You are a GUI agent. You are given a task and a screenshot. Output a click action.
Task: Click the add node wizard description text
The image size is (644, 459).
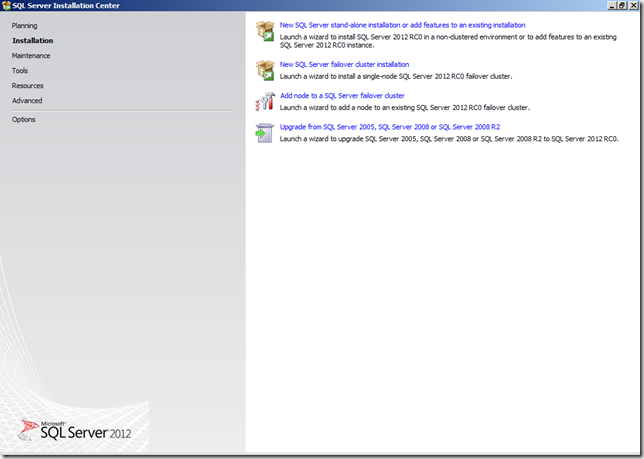coord(405,108)
